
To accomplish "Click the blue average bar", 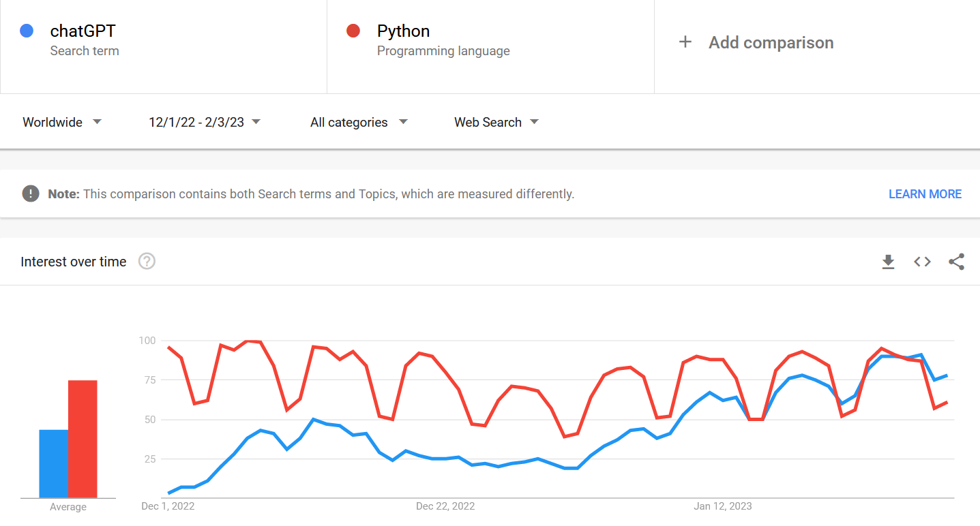I will [53, 463].
